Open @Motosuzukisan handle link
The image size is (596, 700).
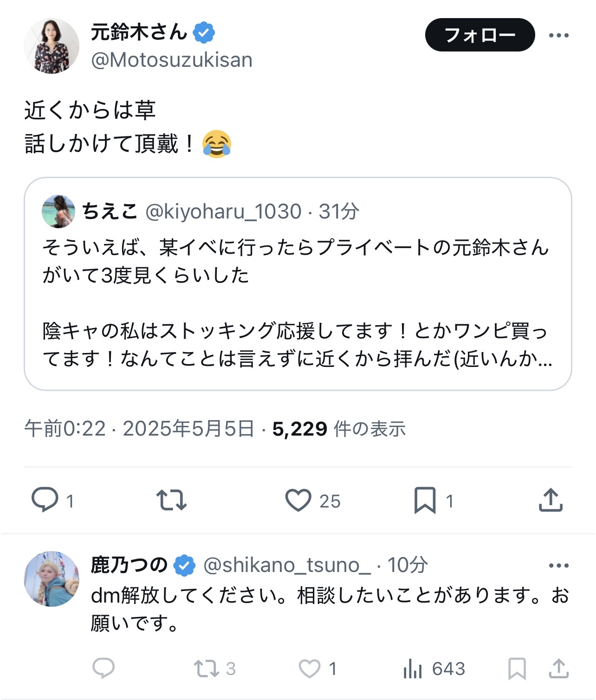pos(172,60)
